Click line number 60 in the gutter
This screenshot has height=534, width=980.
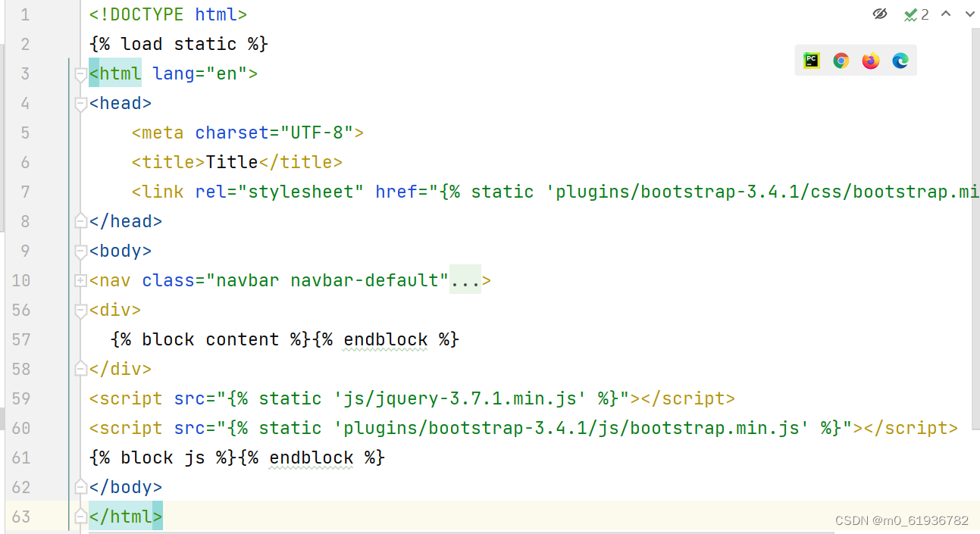21,428
